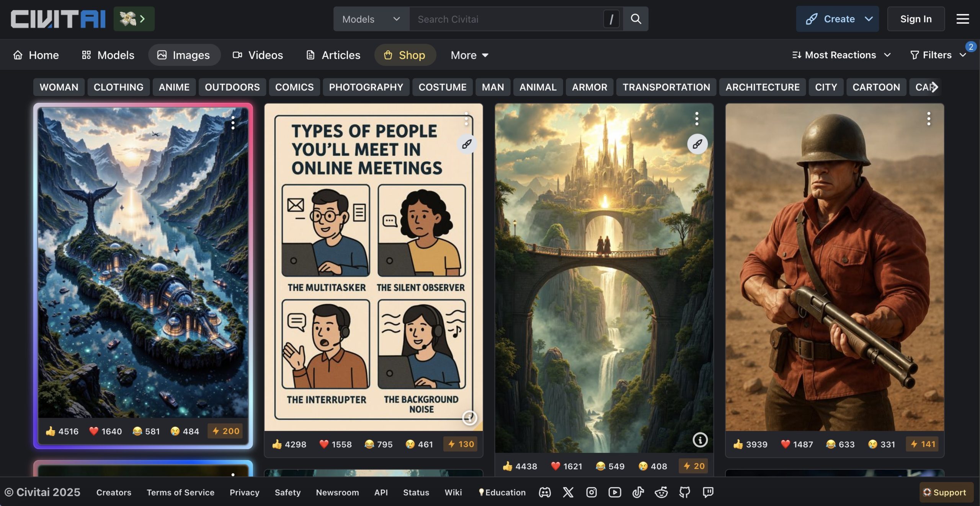The image size is (980, 506).
Task: Open the Wiki footer link
Action: 453,492
